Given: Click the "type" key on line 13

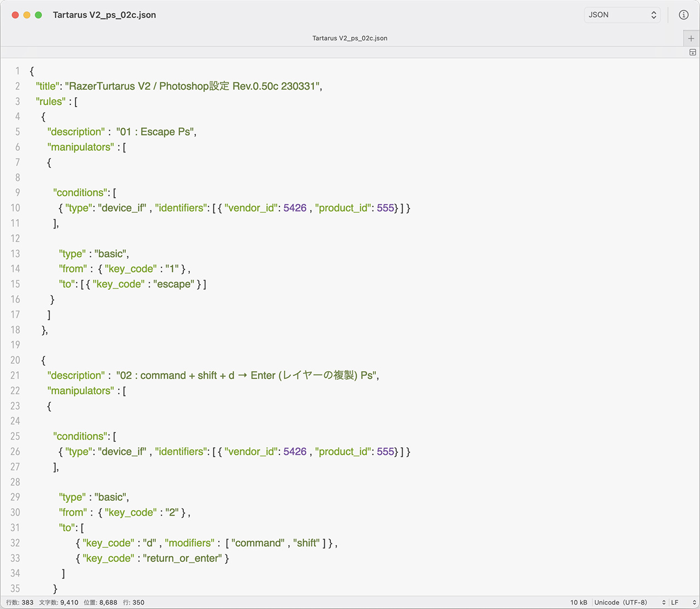Looking at the screenshot, I should click(72, 254).
